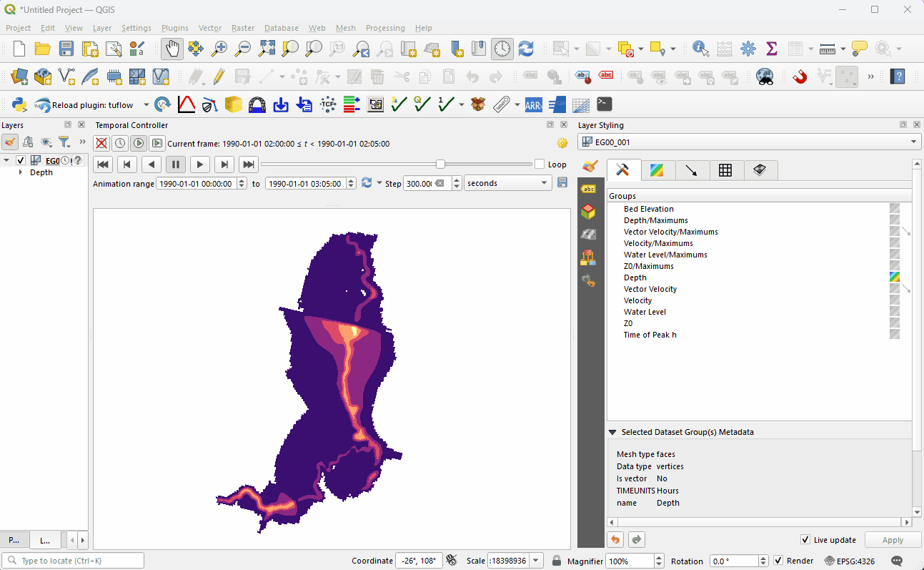Toggle the Live update checkbox
Viewport: 924px width, 570px height.
click(x=805, y=540)
